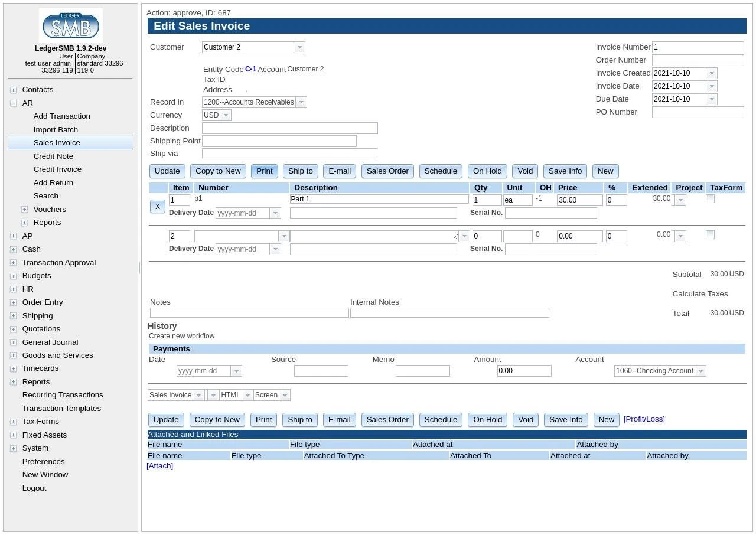Toggle TaxForm checkbox for line 2
Screen dimensions: 756x535
[710, 235]
